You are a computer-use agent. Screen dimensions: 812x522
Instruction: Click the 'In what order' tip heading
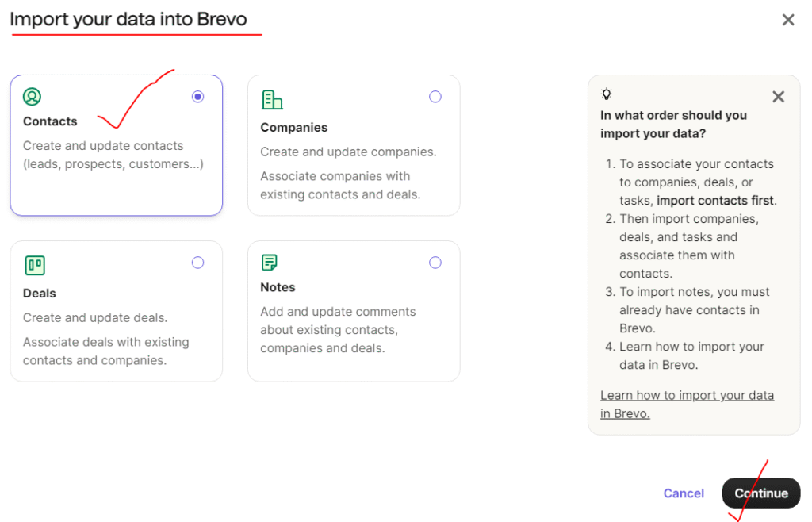(673, 124)
